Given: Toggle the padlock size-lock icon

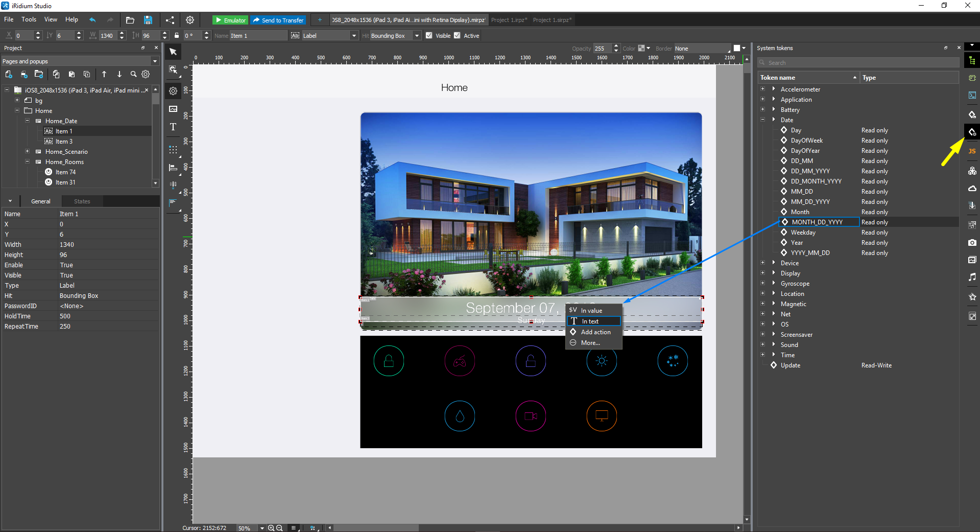Looking at the screenshot, I should pyautogui.click(x=177, y=36).
